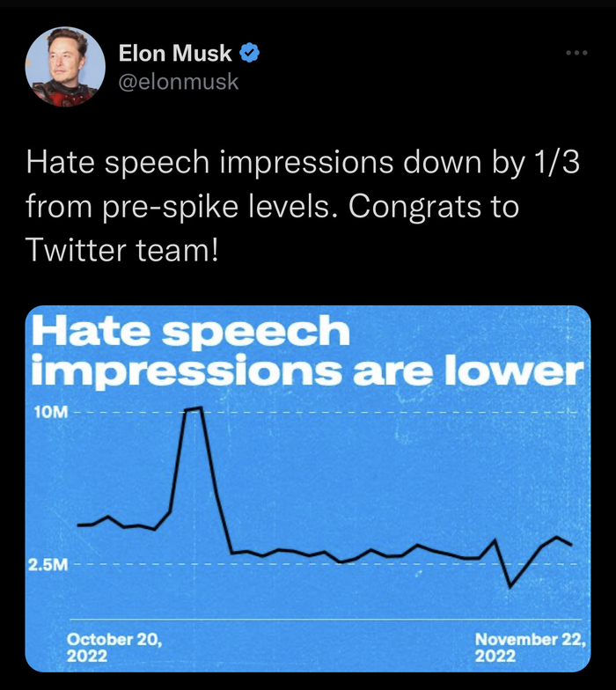Click the chart line's leftmost starting point
616x690 pixels.
[x=78, y=525]
